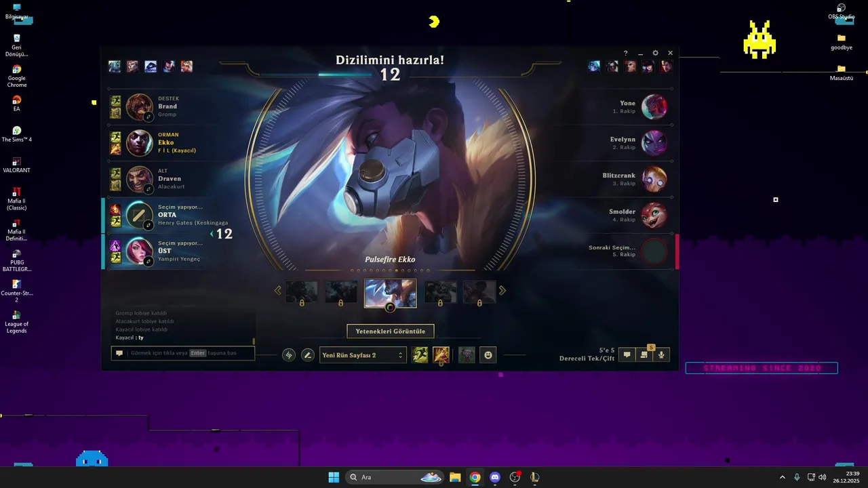Change the Flash summoner spell beside rune dropdown

coord(420,354)
